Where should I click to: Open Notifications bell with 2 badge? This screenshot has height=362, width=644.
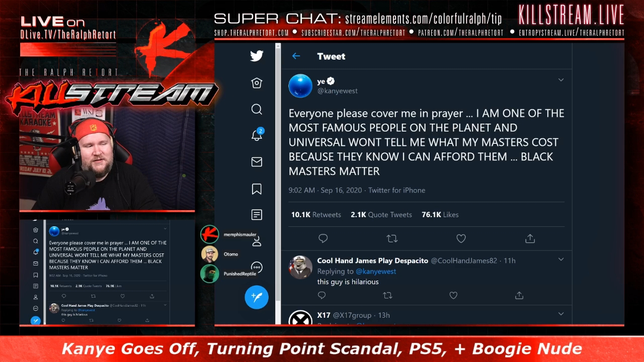pyautogui.click(x=257, y=135)
